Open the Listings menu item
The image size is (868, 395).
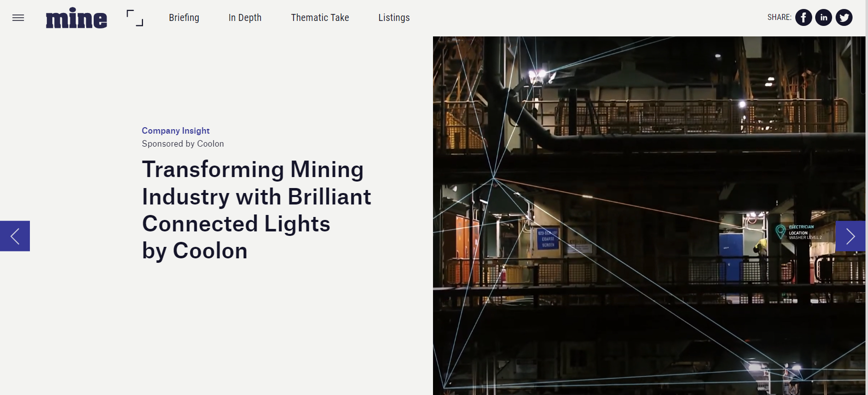tap(394, 17)
